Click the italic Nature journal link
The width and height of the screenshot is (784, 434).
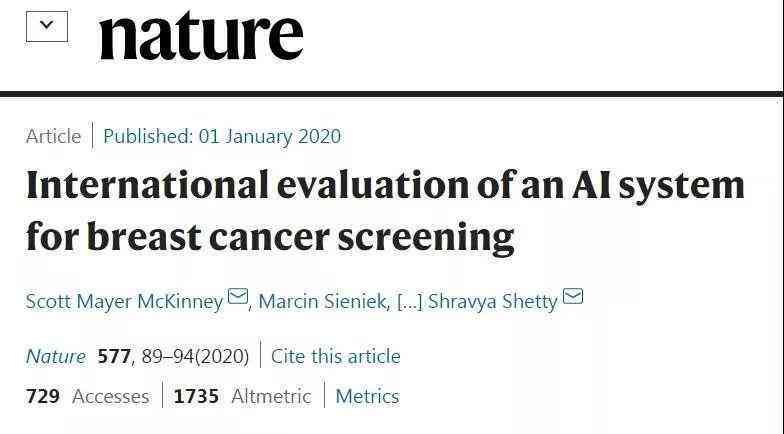[56, 356]
